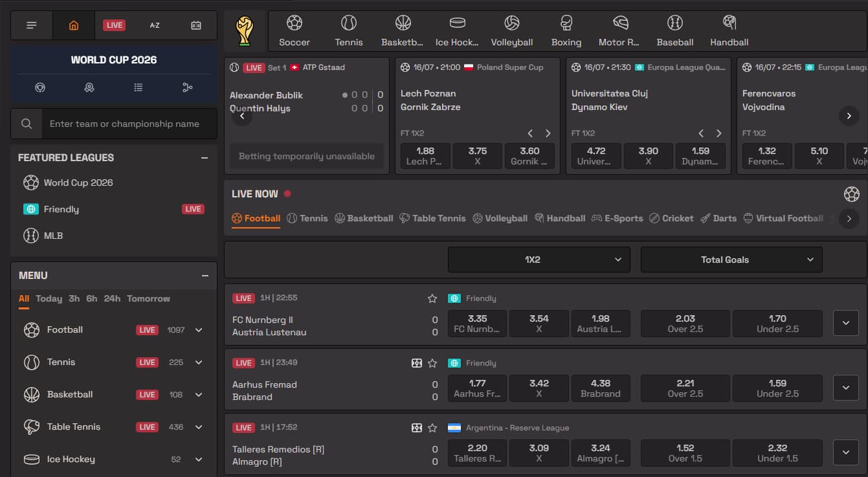Bet on Lech Poznan at 1.88
868x477 pixels.
point(425,156)
